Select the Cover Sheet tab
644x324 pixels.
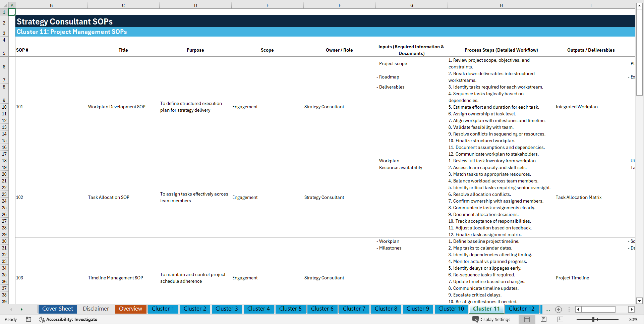57,309
